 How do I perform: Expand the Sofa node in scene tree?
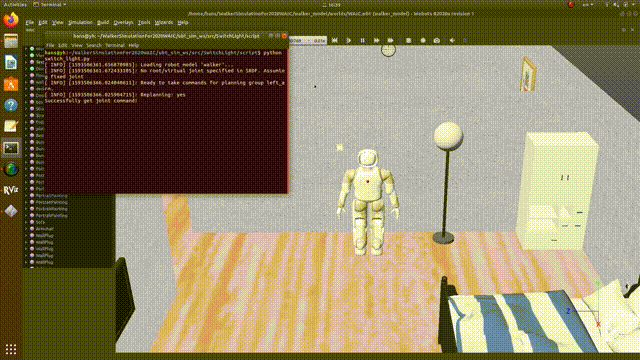coord(27,222)
